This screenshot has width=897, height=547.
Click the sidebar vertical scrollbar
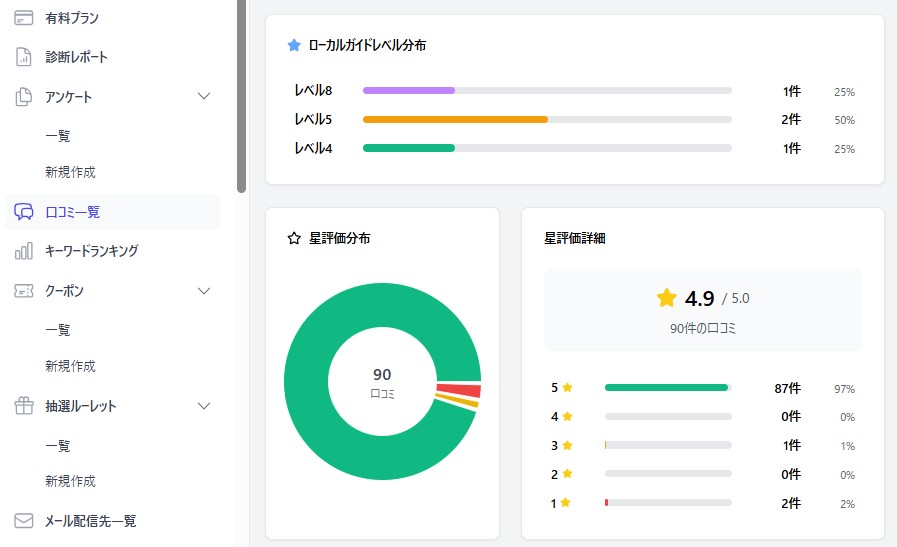(241, 95)
